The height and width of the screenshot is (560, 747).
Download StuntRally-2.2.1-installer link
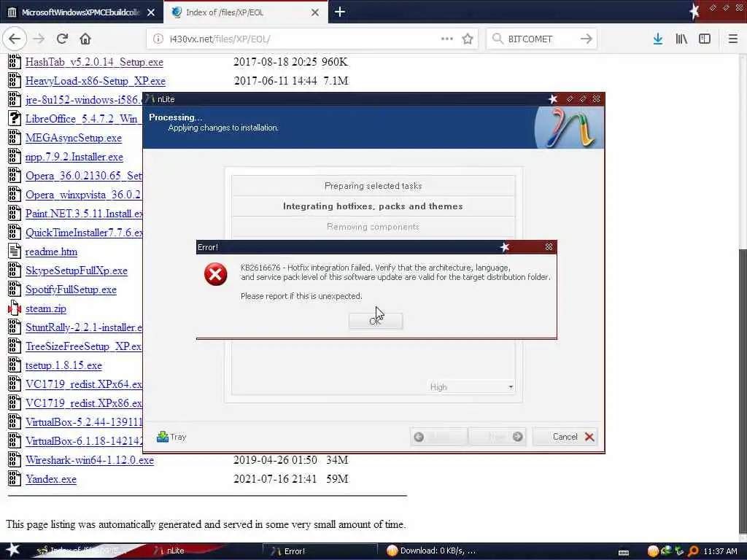(84, 327)
